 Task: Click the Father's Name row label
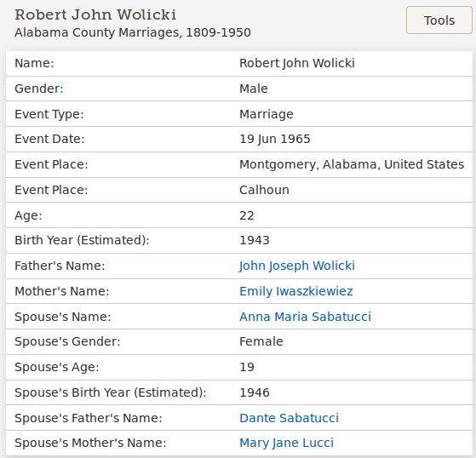click(60, 266)
